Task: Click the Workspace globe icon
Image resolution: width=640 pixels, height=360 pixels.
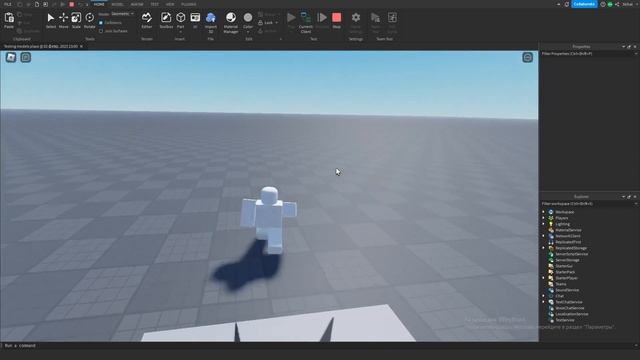Action: pos(551,212)
